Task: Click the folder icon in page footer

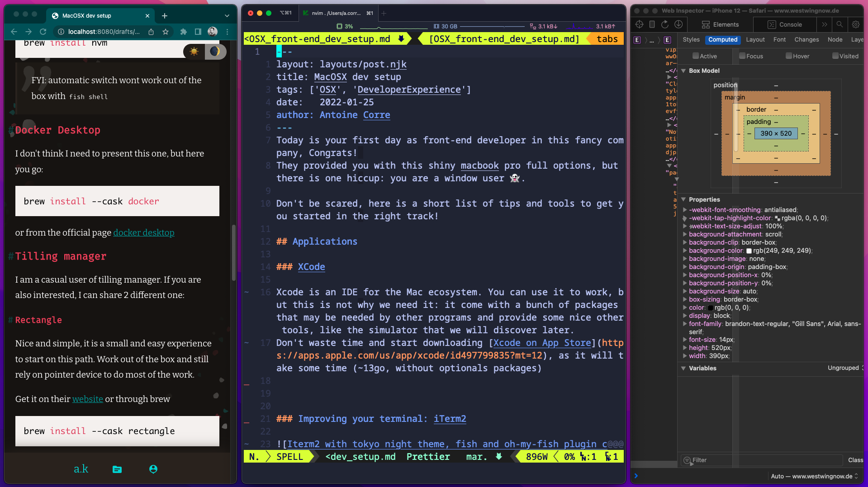Action: [x=117, y=469]
